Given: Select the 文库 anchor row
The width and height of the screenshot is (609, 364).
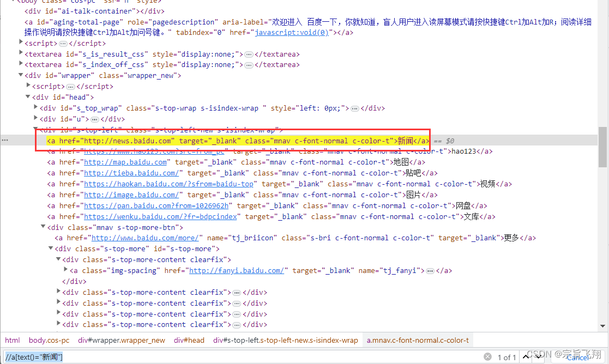Looking at the screenshot, I should pyautogui.click(x=271, y=216).
